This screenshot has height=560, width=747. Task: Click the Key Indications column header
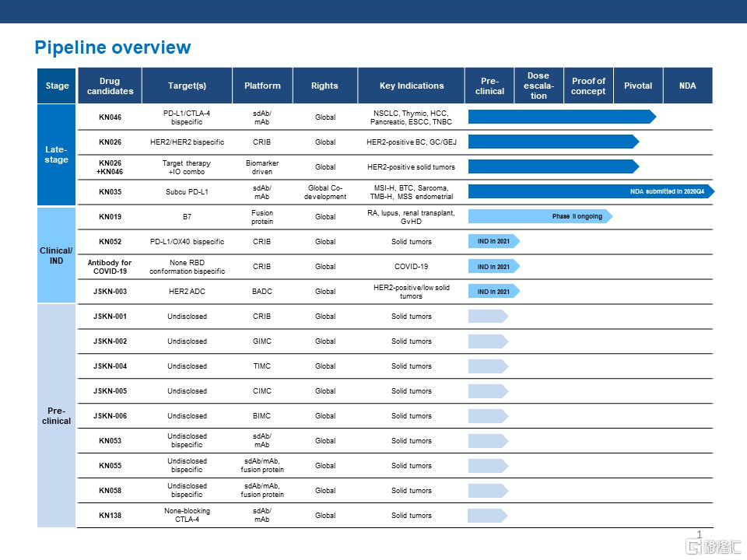tap(412, 86)
